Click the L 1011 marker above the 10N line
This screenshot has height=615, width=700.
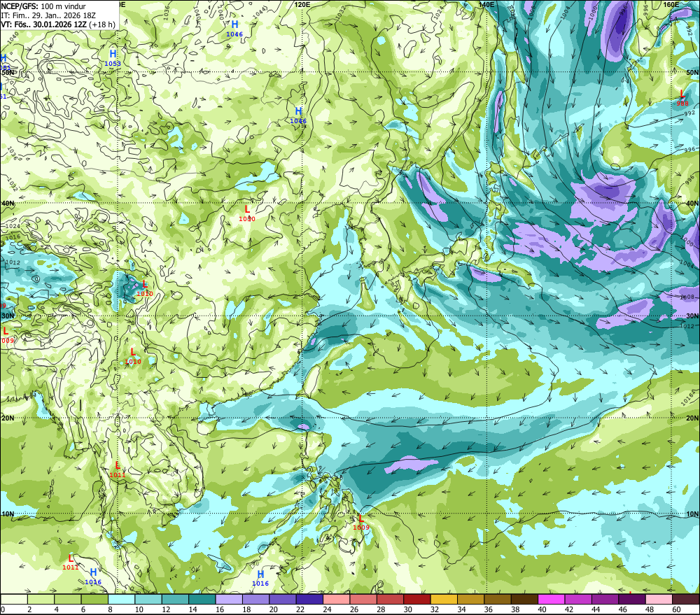tap(118, 469)
